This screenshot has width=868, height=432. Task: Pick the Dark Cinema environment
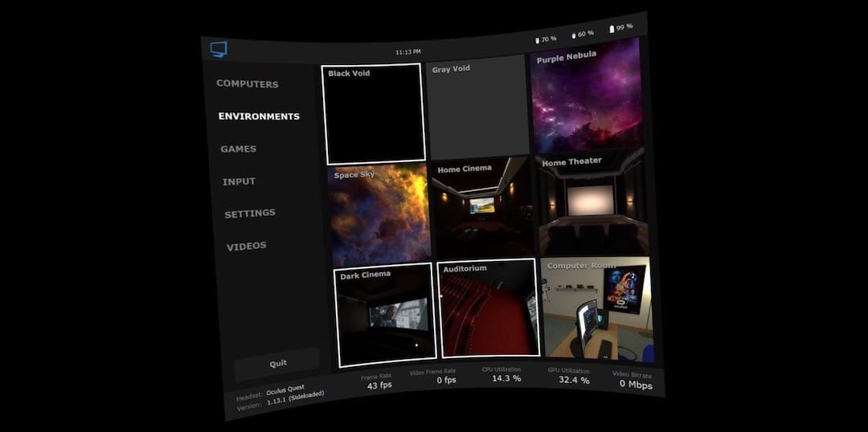(385, 315)
